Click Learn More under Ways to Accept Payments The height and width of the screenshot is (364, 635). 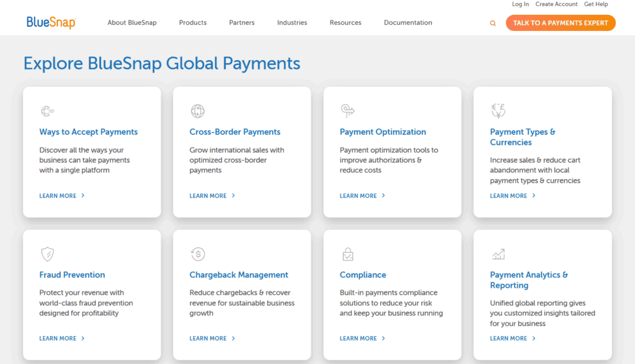click(62, 195)
